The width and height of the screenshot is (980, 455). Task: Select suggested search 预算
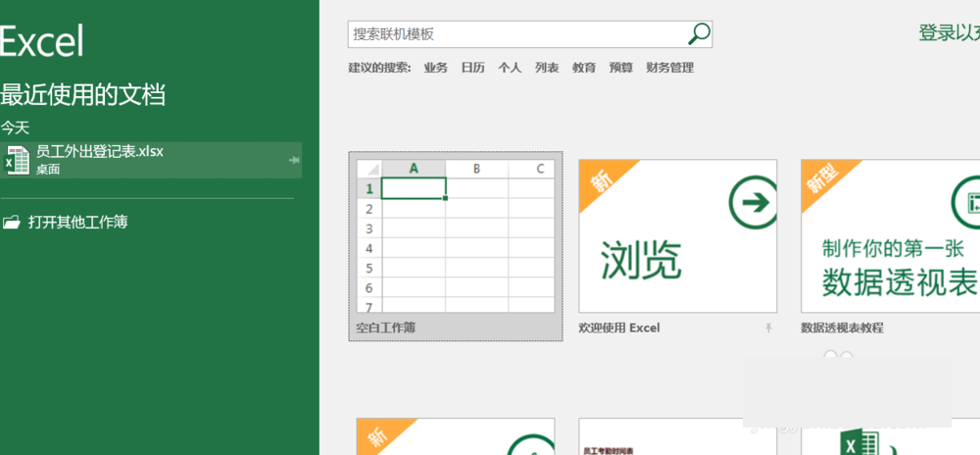[621, 68]
